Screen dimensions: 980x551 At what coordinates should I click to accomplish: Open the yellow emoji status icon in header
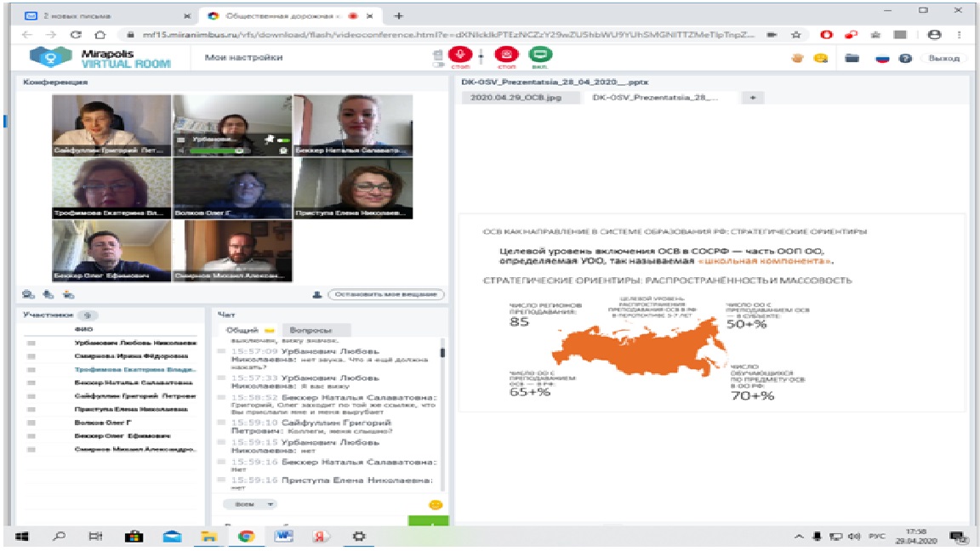(820, 59)
